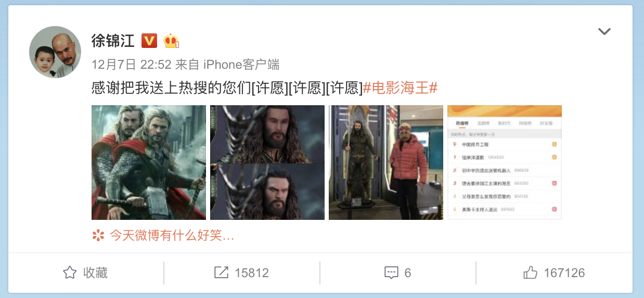Click the star favorite icon
The height and width of the screenshot is (298, 644).
tap(70, 272)
